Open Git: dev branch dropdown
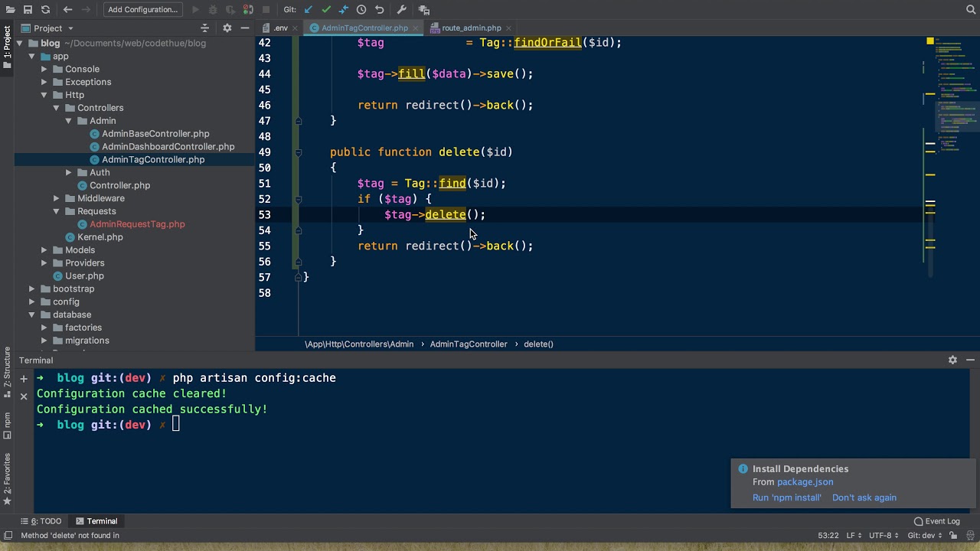 coord(926,536)
